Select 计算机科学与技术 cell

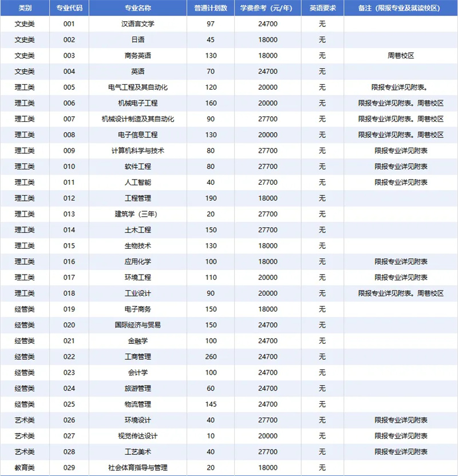pyautogui.click(x=138, y=150)
